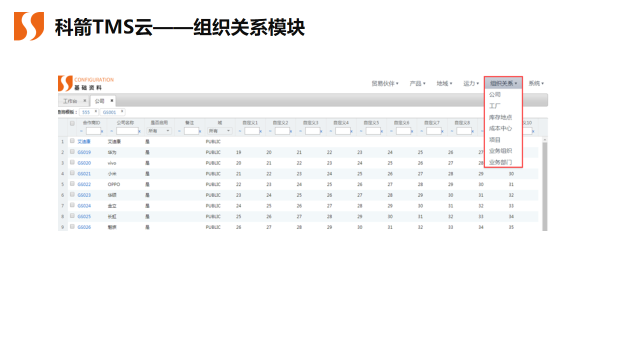Expand the 运力 menu
Image resolution: width=640 pixels, height=360 pixels.
pos(471,83)
